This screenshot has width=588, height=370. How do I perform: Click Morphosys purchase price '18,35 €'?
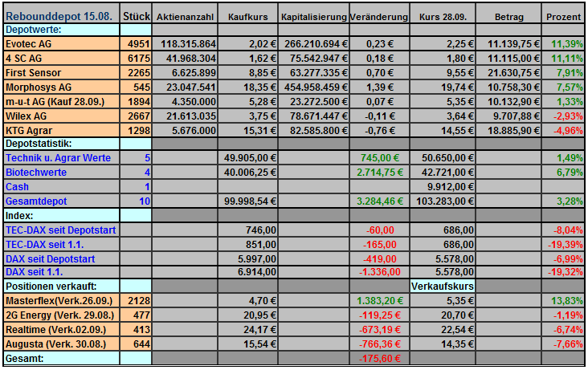[259, 87]
